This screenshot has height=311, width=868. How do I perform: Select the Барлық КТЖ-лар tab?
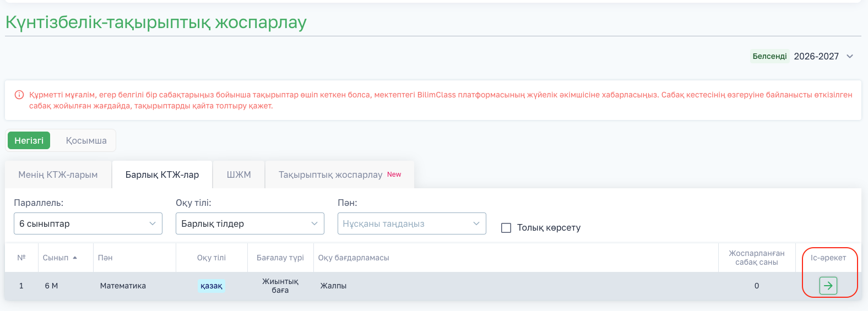[x=162, y=174]
